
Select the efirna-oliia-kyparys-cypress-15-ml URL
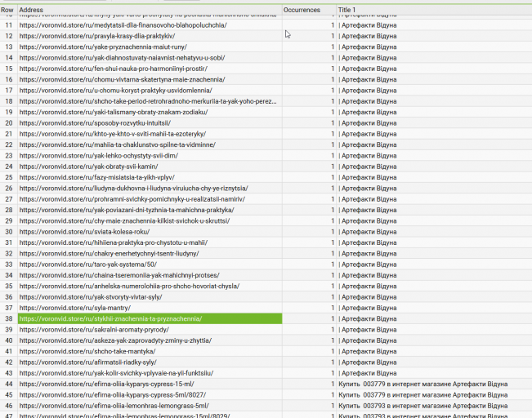[106, 384]
